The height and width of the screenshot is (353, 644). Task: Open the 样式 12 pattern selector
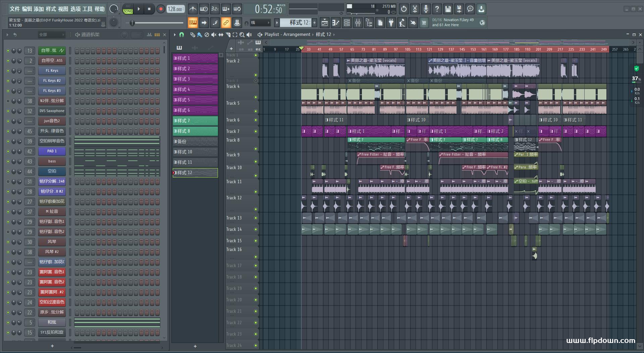tap(296, 22)
